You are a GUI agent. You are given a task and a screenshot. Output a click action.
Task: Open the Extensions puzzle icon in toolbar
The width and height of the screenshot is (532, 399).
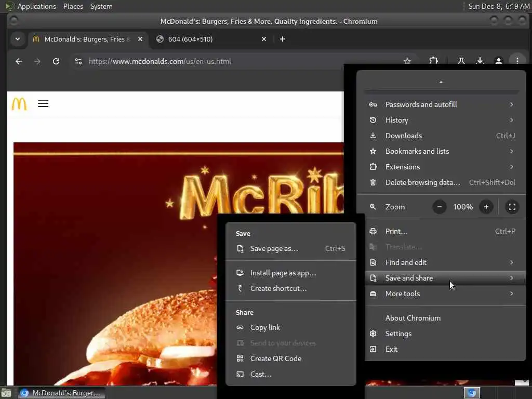tap(433, 61)
